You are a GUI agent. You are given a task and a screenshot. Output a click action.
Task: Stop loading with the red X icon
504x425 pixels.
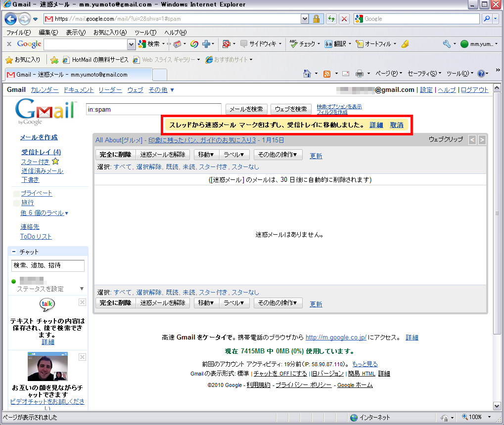click(x=344, y=19)
